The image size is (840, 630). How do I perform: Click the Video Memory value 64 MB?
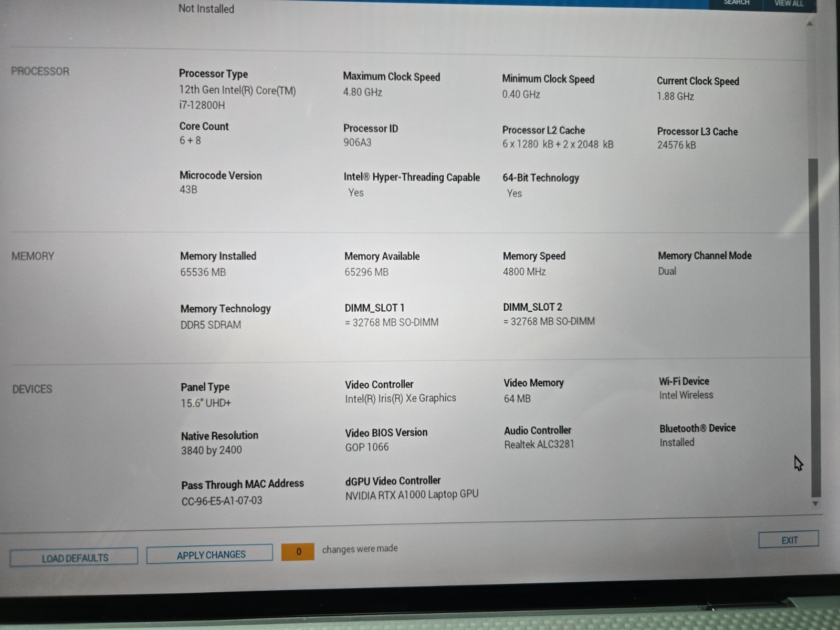click(x=517, y=398)
